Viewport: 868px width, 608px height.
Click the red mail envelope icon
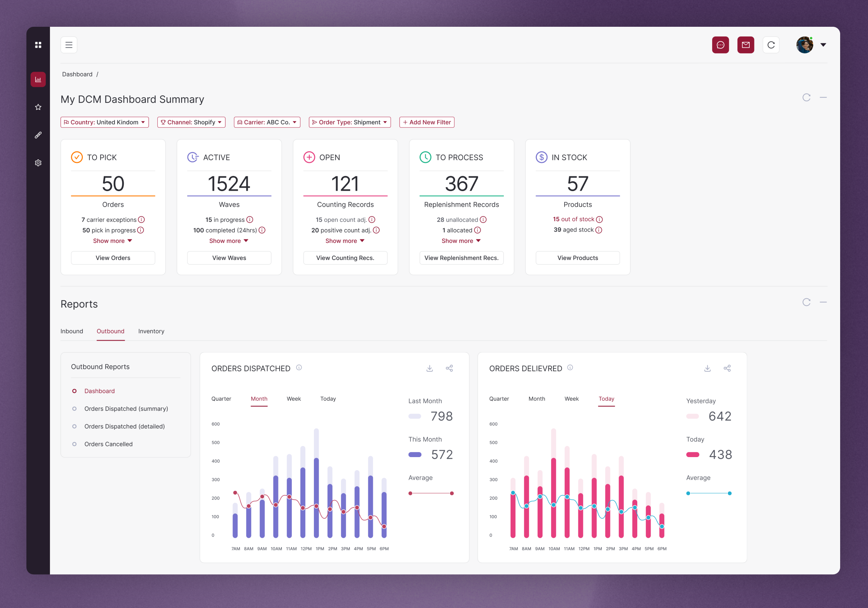(745, 45)
